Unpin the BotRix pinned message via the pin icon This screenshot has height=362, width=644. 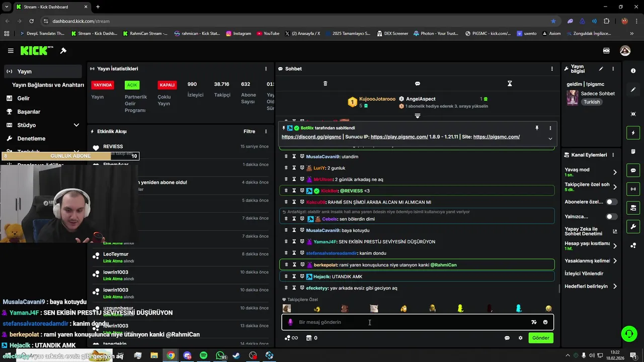(x=537, y=128)
